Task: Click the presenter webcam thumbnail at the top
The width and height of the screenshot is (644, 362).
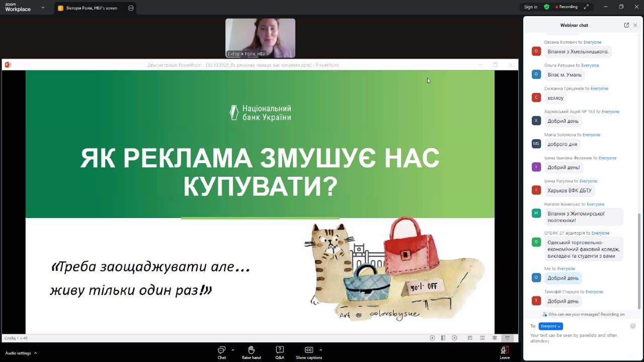Action: coord(260,37)
